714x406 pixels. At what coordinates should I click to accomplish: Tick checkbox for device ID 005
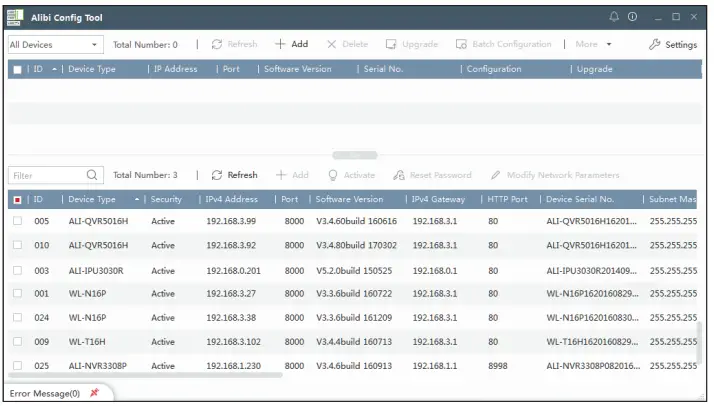point(17,221)
